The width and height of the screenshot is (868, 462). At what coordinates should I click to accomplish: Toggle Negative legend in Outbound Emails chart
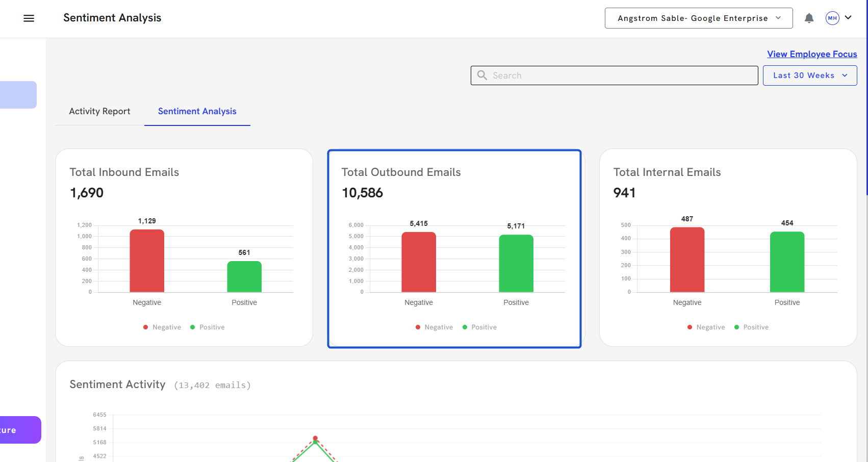434,327
